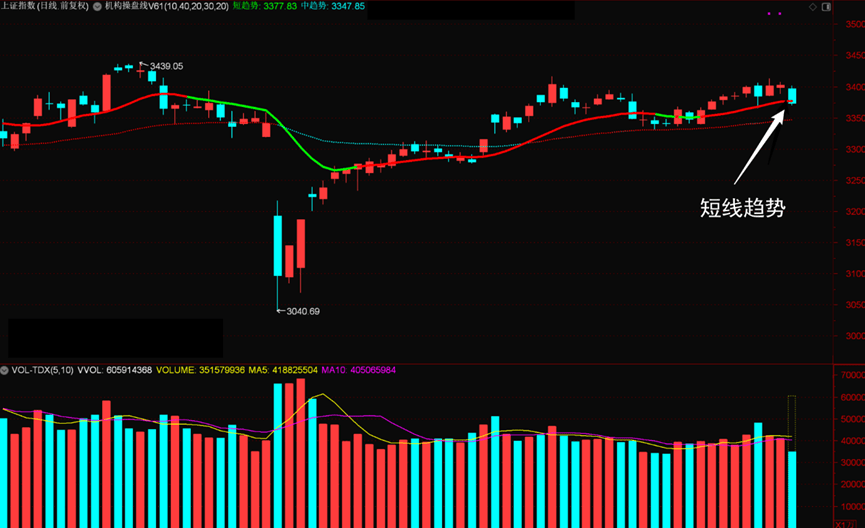Select the tallest red volume bar
The width and height of the screenshot is (865, 528).
301,453
